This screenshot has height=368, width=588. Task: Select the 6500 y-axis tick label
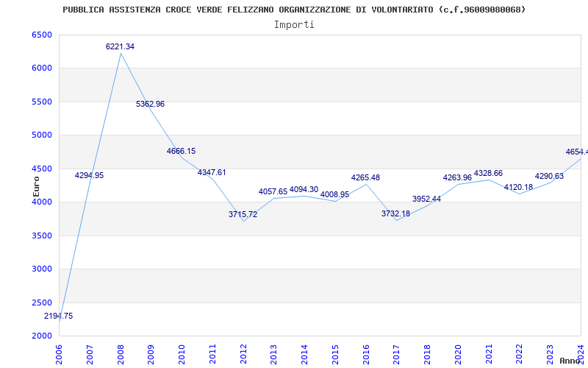click(42, 35)
